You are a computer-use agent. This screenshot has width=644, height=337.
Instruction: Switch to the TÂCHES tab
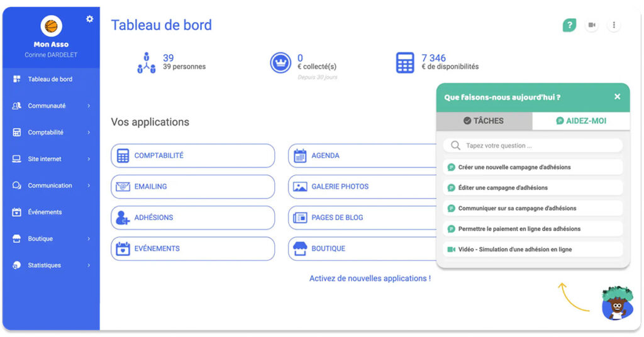(484, 121)
